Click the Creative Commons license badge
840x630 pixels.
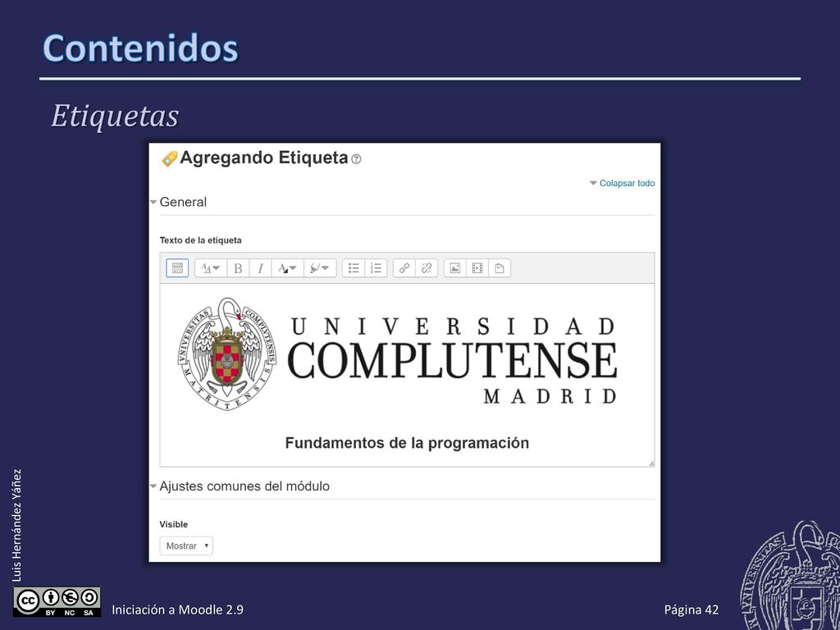[x=57, y=601]
